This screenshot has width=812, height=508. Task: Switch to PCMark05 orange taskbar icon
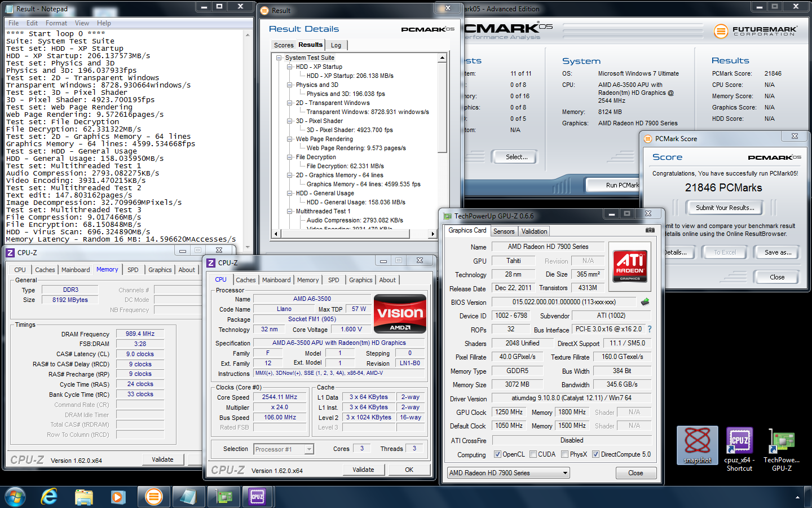coord(153,497)
